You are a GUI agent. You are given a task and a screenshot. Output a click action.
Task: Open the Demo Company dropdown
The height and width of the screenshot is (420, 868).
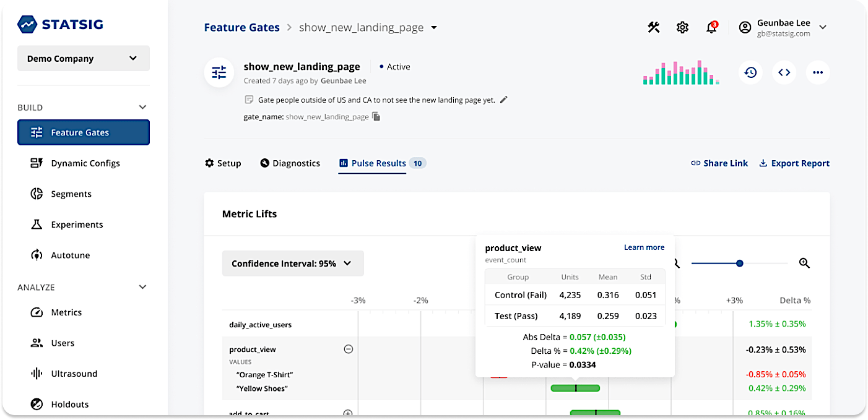click(x=84, y=58)
